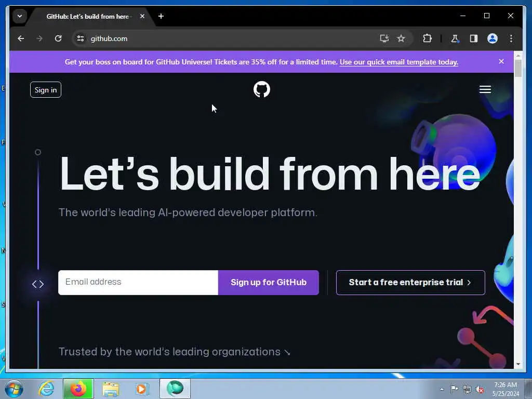Click the Email address field
Viewport: 532px width, 399px height.
[138, 282]
